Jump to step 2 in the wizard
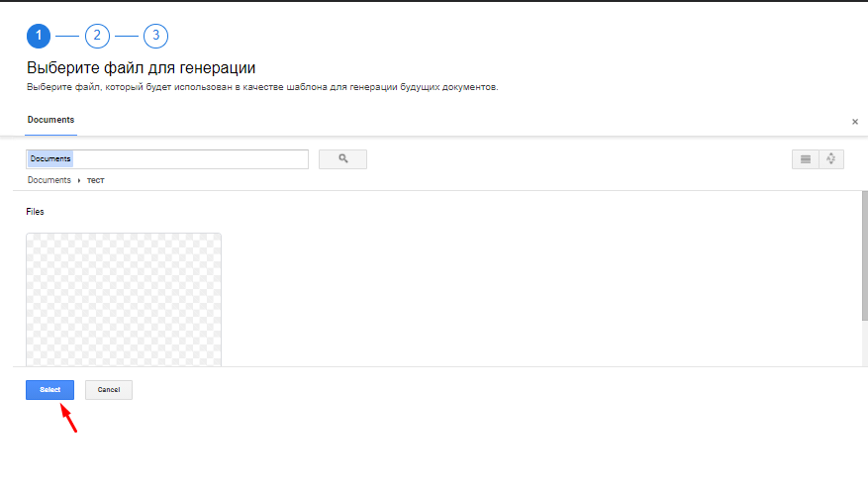 point(97,37)
